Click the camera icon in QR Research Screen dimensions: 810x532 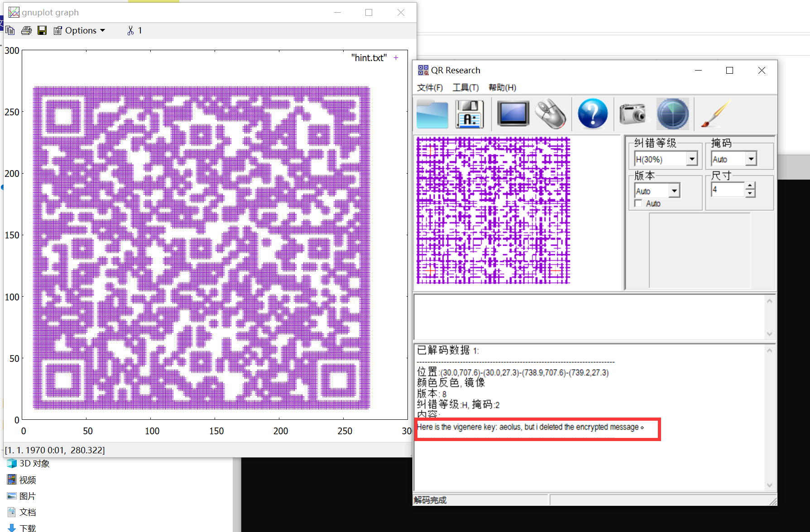click(633, 114)
